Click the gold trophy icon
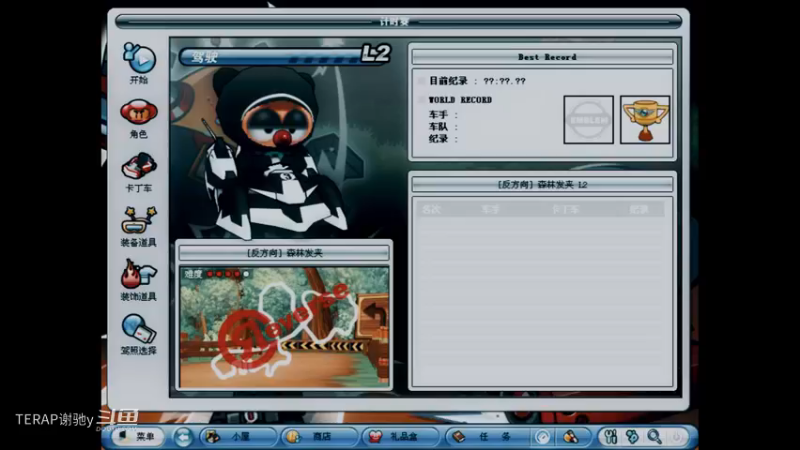 click(x=645, y=120)
